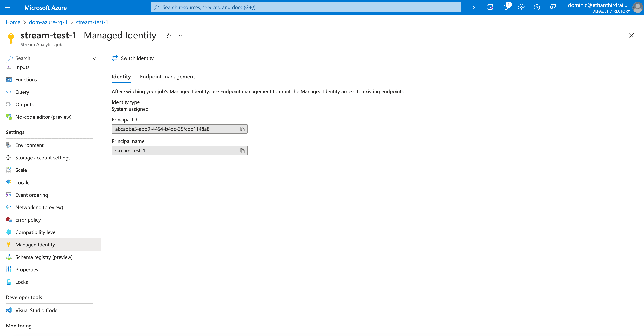
Task: Click the Schema registry (preview) icon
Action: click(x=9, y=257)
